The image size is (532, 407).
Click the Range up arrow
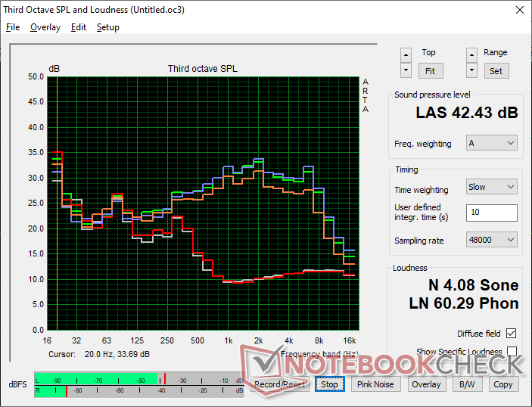(x=471, y=55)
